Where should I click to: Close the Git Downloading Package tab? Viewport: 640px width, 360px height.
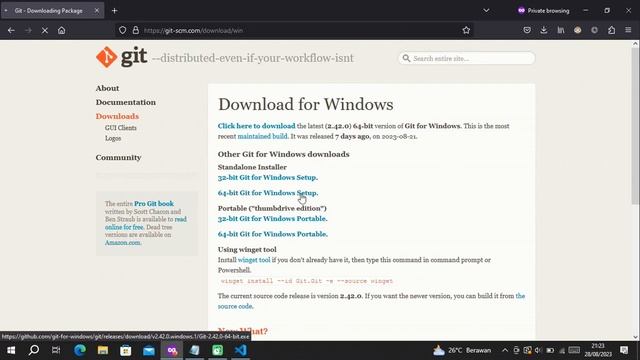point(97,11)
